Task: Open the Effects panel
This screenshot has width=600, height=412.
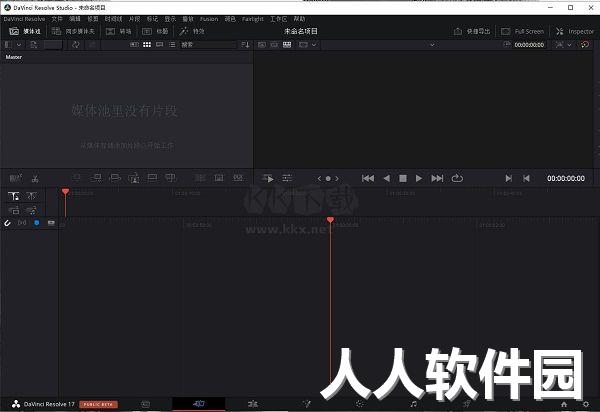Action: 192,31
